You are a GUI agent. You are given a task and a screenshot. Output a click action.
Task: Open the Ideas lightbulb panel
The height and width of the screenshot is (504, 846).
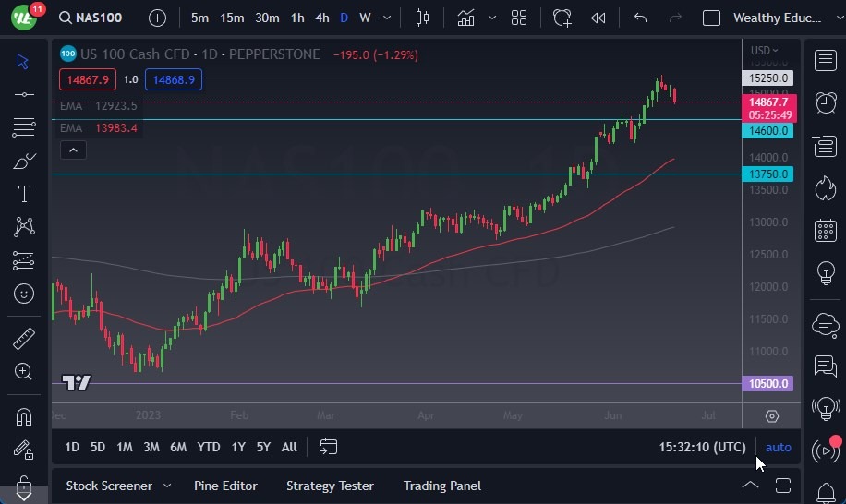click(825, 273)
